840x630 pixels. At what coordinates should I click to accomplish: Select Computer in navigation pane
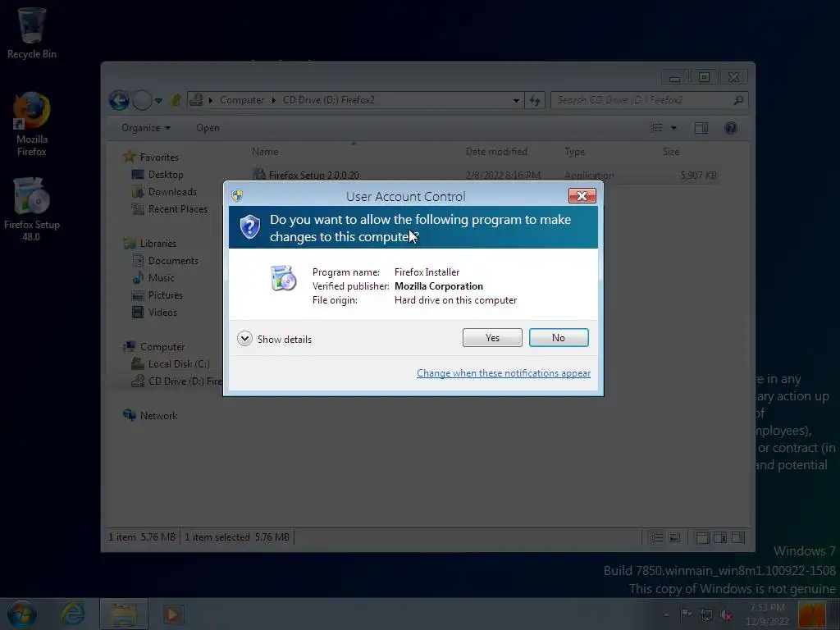click(x=162, y=347)
